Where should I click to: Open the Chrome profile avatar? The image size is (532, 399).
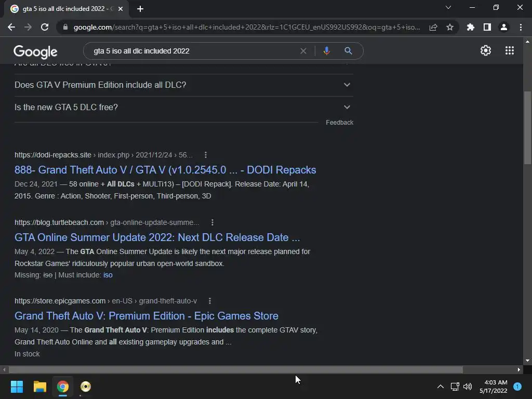(x=504, y=27)
